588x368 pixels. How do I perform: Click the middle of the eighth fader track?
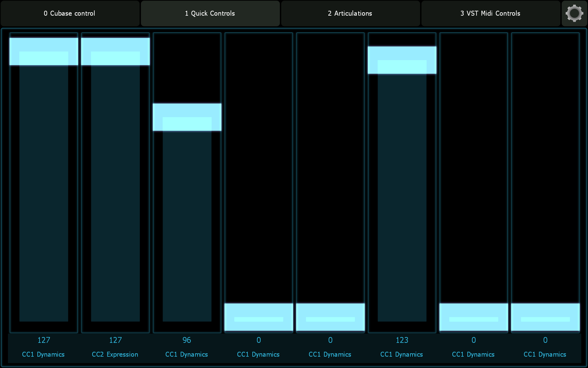pyautogui.click(x=545, y=182)
